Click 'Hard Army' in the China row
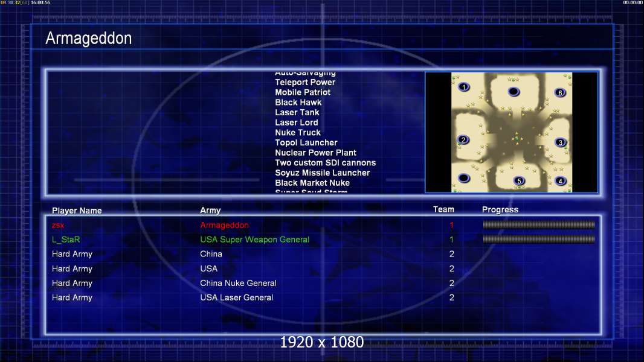This screenshot has width=644, height=362. click(x=72, y=254)
